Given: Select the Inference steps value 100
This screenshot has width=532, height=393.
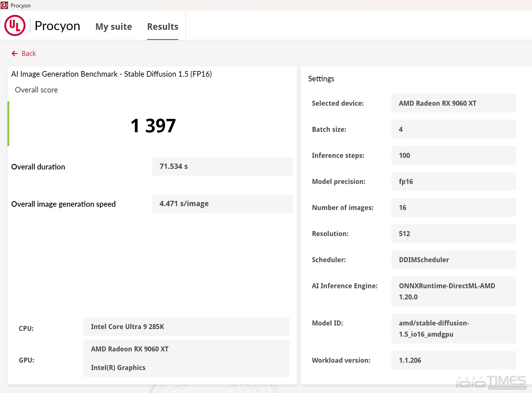Looking at the screenshot, I should [454, 156].
